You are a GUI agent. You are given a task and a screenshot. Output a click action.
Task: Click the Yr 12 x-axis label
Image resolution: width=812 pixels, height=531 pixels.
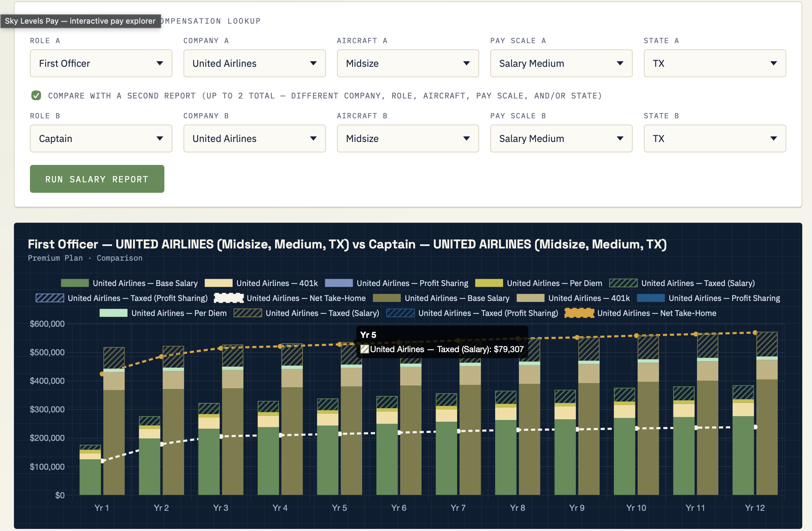[x=755, y=508]
